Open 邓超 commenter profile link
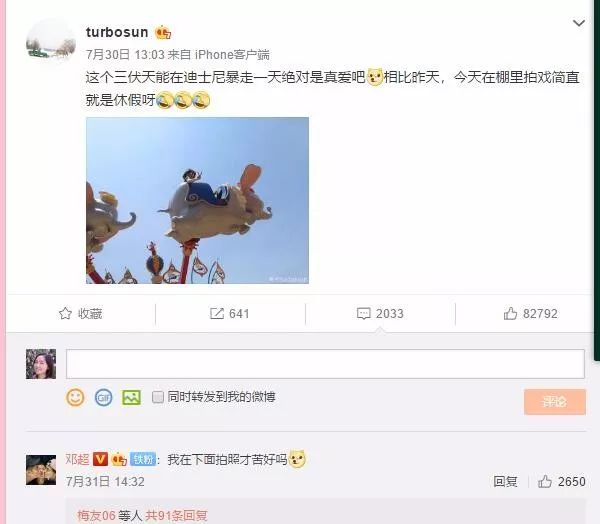This screenshot has width=600, height=524. [77, 459]
